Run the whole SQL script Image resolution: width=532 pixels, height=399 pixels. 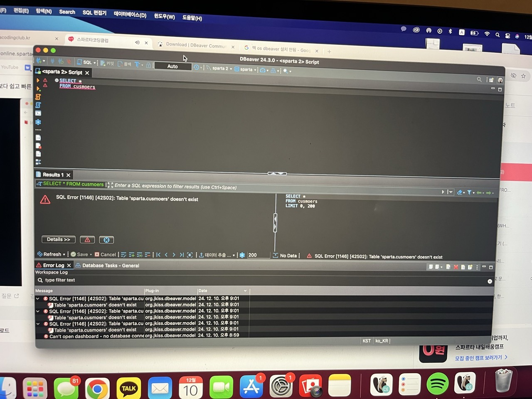pyautogui.click(x=38, y=96)
